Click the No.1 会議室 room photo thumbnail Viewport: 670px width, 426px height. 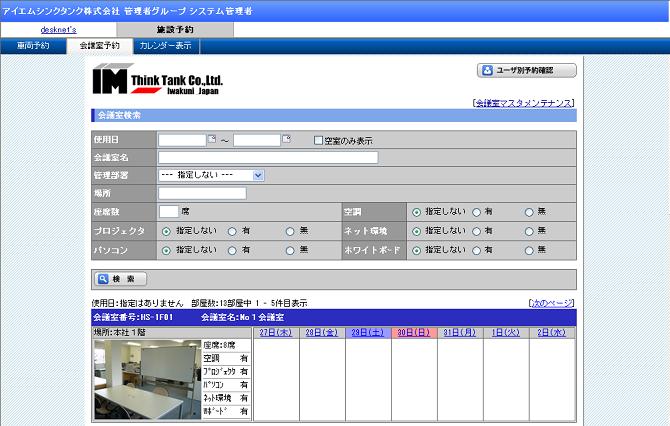tap(146, 379)
